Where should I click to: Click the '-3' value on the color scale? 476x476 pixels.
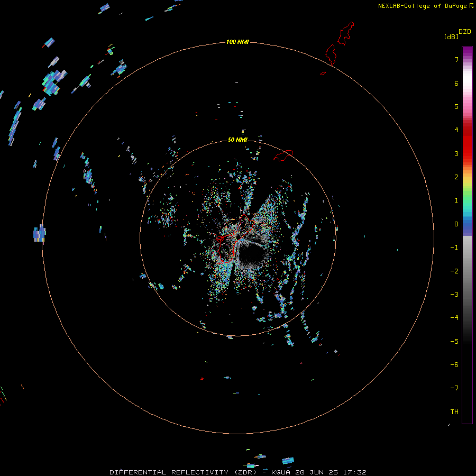(x=454, y=295)
